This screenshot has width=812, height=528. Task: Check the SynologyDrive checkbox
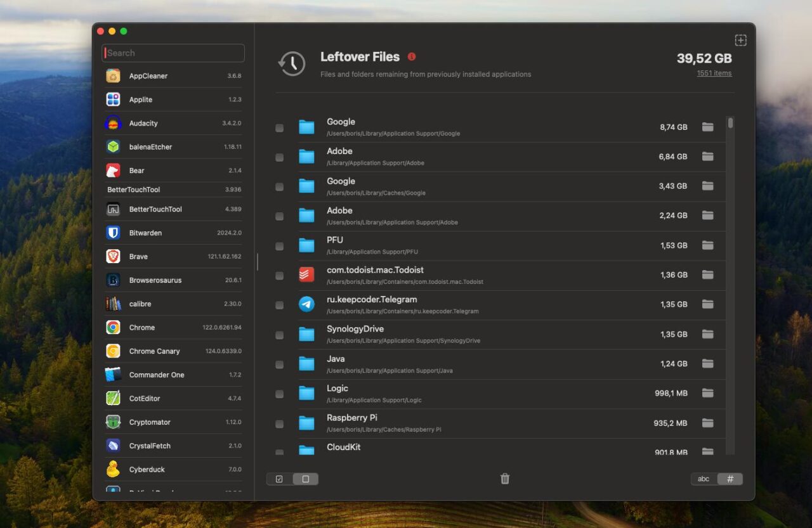click(279, 335)
